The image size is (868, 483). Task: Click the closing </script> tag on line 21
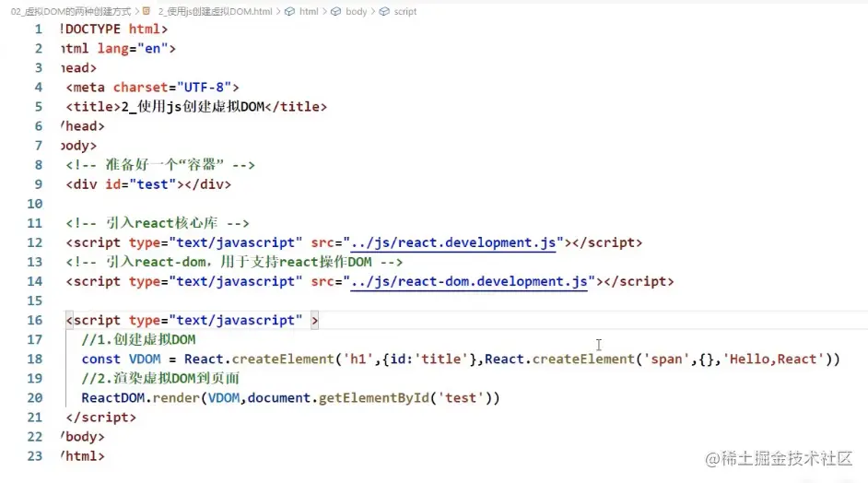pos(100,417)
